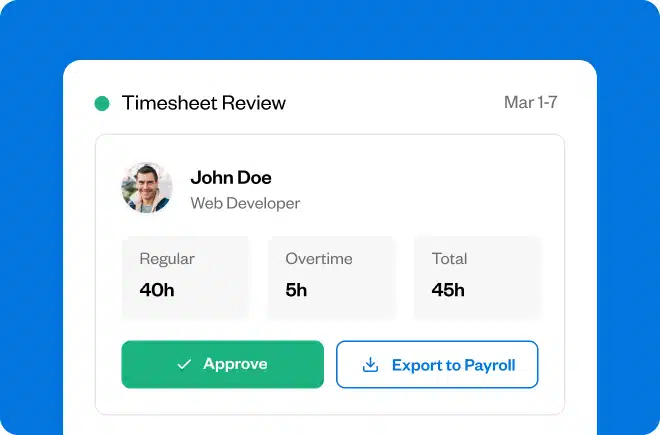Click the Overtime label text
Viewport: 660px width, 435px height.
318,259
